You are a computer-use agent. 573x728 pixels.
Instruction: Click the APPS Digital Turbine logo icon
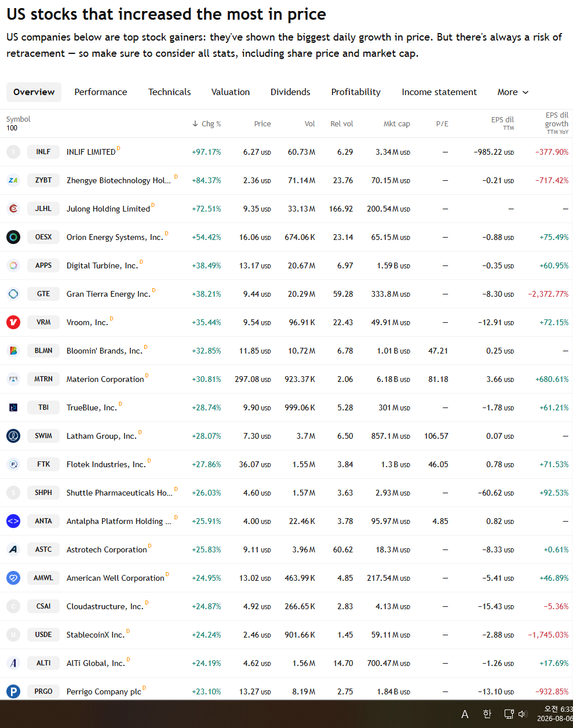[x=13, y=265]
